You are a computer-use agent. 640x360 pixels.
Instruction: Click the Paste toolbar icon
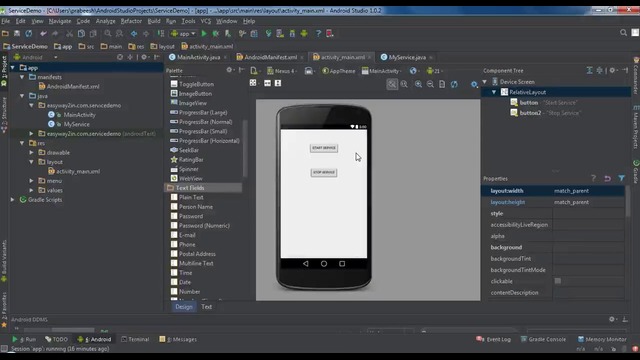[93, 33]
